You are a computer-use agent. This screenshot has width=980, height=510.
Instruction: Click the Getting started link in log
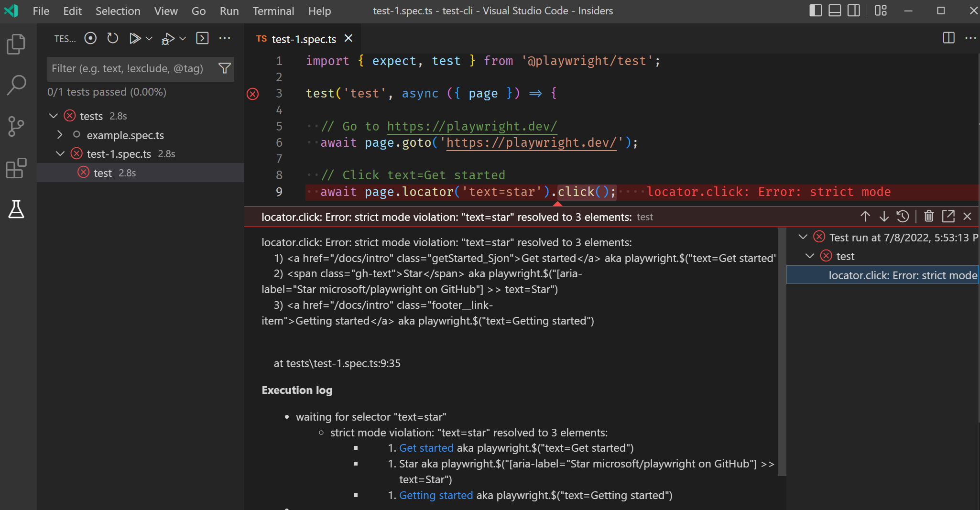click(x=436, y=495)
